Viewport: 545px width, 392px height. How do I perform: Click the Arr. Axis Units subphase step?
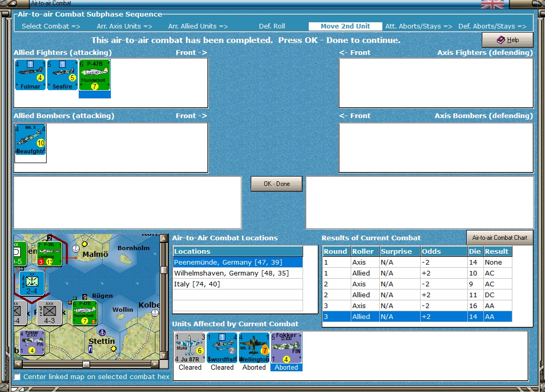pyautogui.click(x=124, y=26)
